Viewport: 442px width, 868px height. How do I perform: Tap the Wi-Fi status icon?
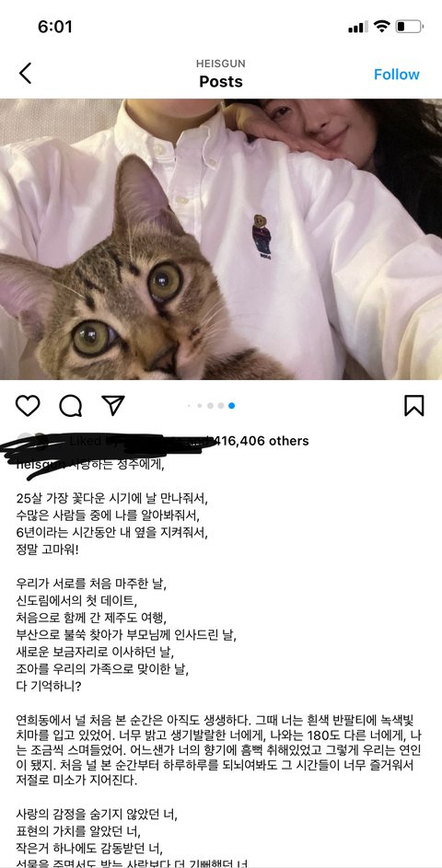pyautogui.click(x=382, y=26)
